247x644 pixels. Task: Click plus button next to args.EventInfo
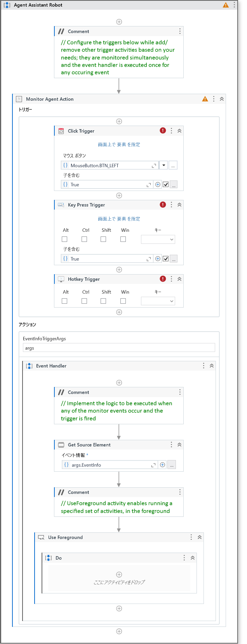point(162,465)
